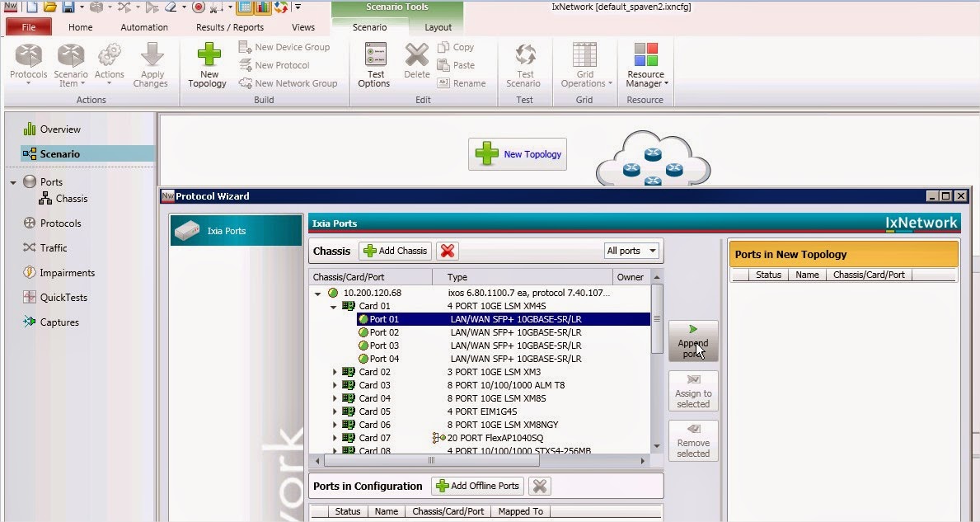
Task: Select the Protocols icon in Actions group
Action: [28, 66]
